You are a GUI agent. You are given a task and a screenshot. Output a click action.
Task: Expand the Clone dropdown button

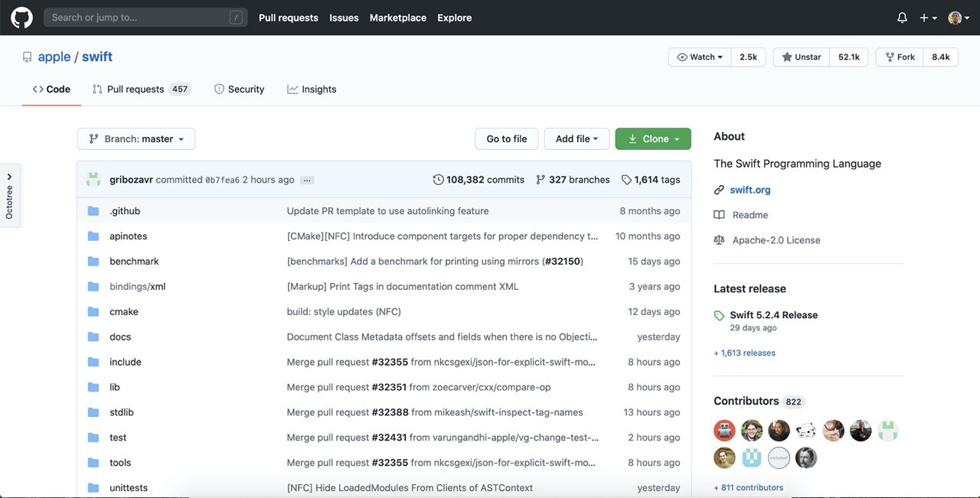653,139
